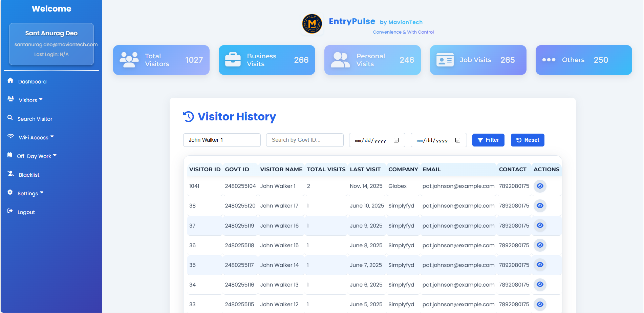The image size is (644, 313).
Task: Click the eye icon for visitor 1041
Action: (540, 186)
